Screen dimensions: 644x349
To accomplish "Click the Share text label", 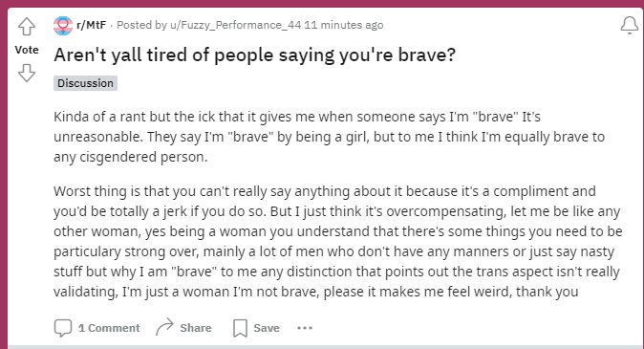I will coord(196,328).
